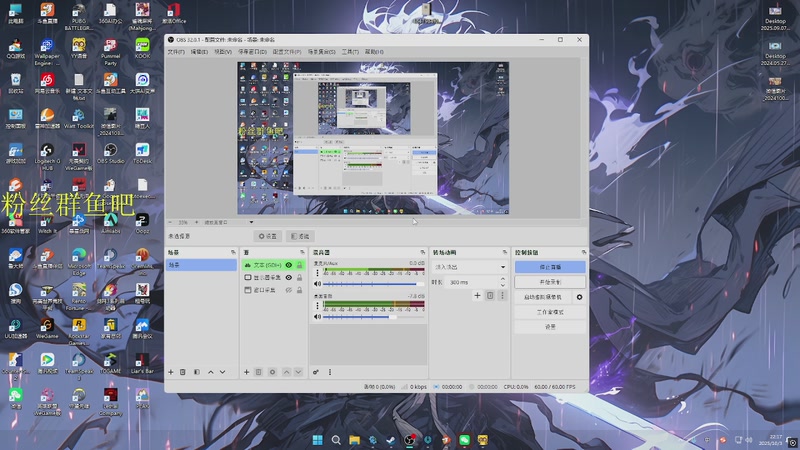Move the selected source up
This screenshot has height=450, width=800.
tap(286, 372)
